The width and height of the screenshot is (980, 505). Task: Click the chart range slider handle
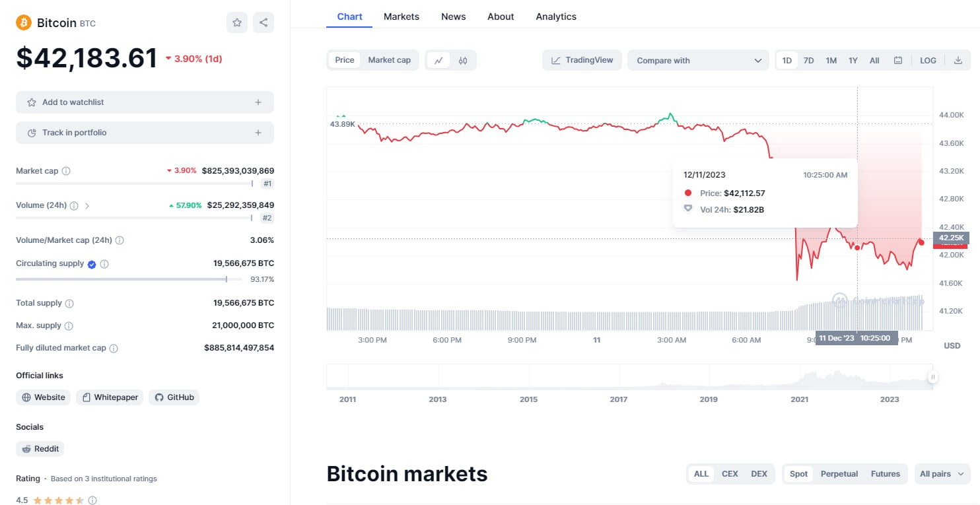pos(933,377)
